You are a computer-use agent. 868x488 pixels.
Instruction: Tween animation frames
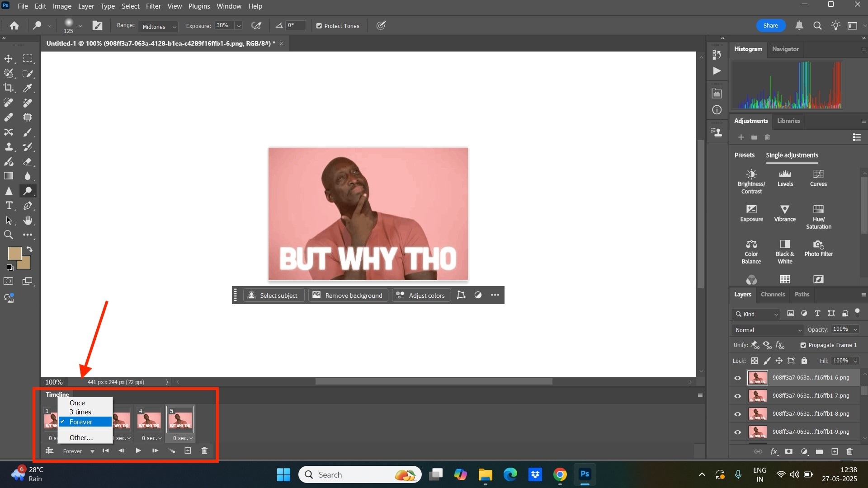[x=172, y=450]
